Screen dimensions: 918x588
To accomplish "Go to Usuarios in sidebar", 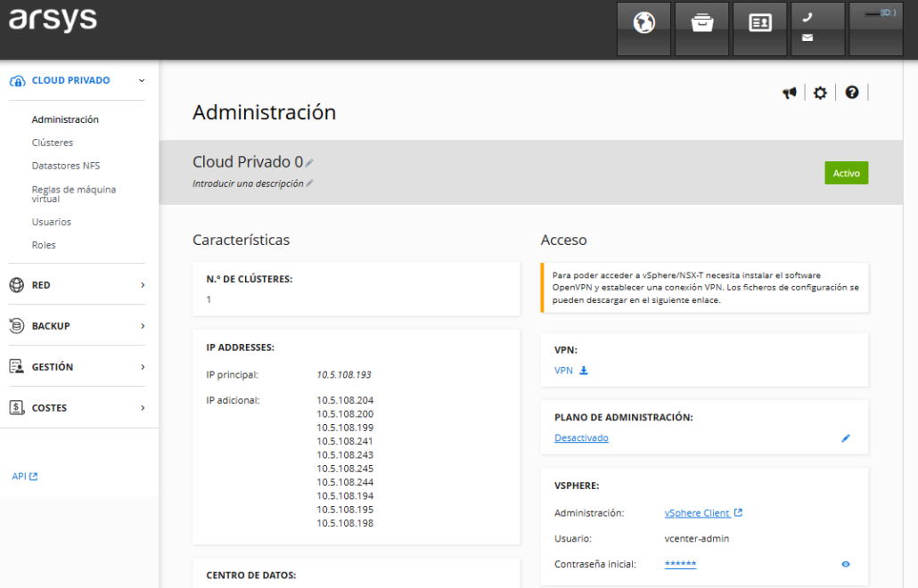I will pos(52,222).
